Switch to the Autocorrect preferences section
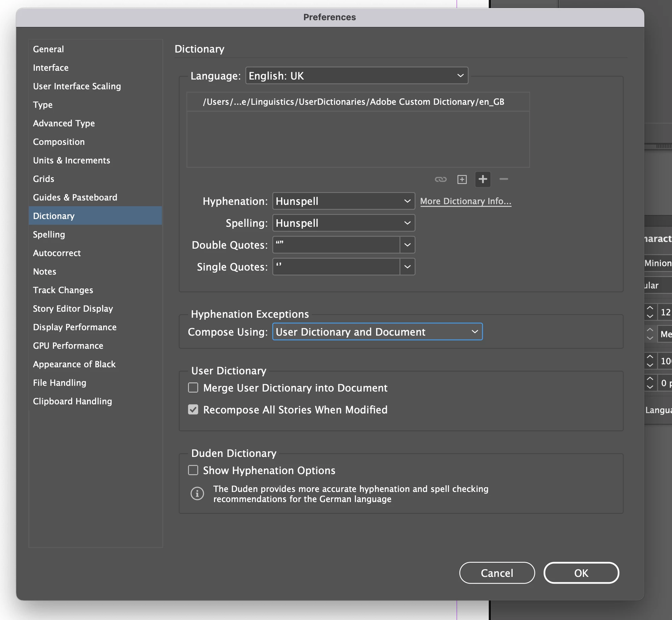Image resolution: width=672 pixels, height=620 pixels. point(57,253)
